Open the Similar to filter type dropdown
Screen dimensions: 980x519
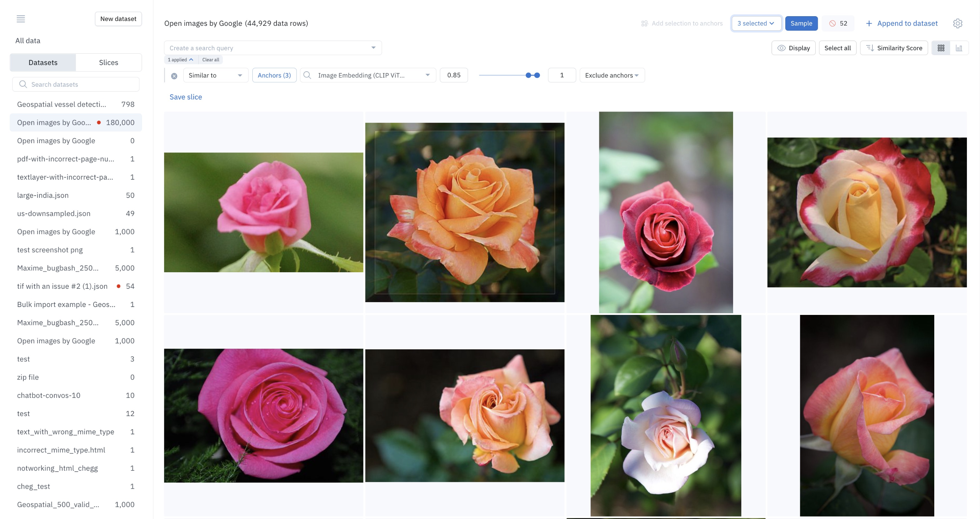pos(216,75)
